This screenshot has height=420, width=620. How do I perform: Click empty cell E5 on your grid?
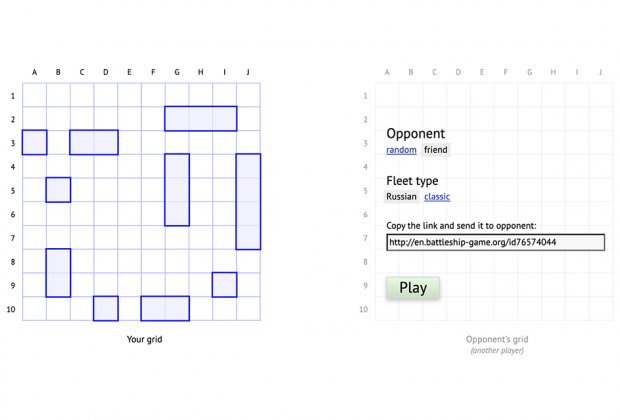click(x=130, y=190)
